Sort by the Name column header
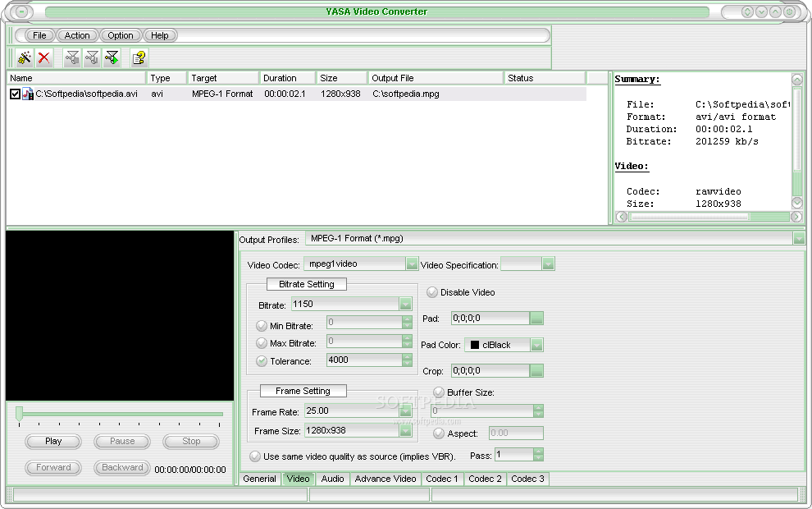Image resolution: width=812 pixels, height=509 pixels. point(76,78)
